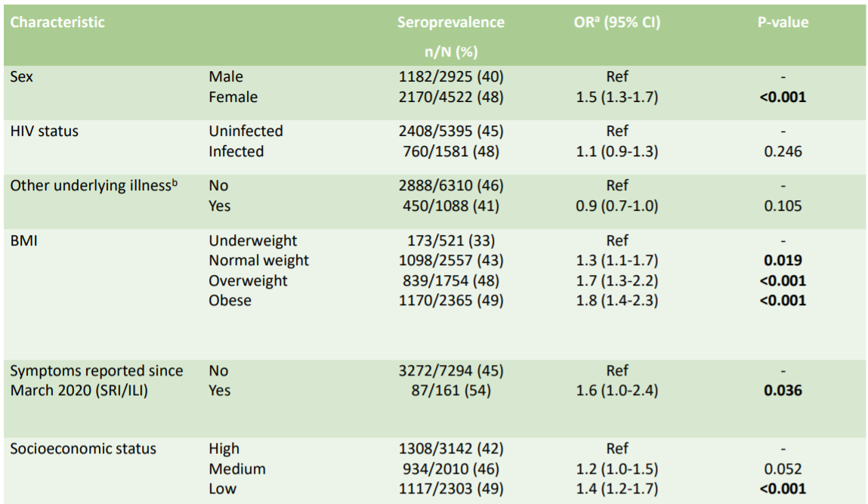Select the Underweight BMI category
This screenshot has width=868, height=504.
[252, 240]
